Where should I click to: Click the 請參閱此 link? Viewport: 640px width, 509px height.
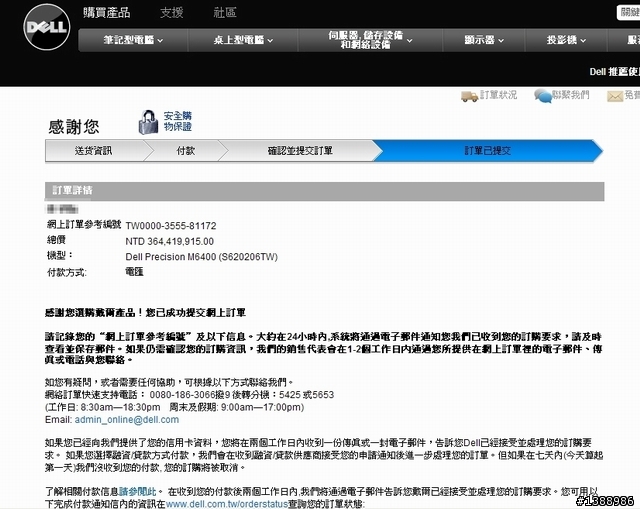138,491
